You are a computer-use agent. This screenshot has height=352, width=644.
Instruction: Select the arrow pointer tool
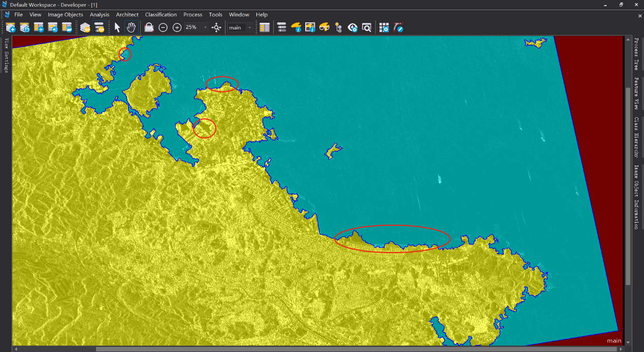pos(117,27)
